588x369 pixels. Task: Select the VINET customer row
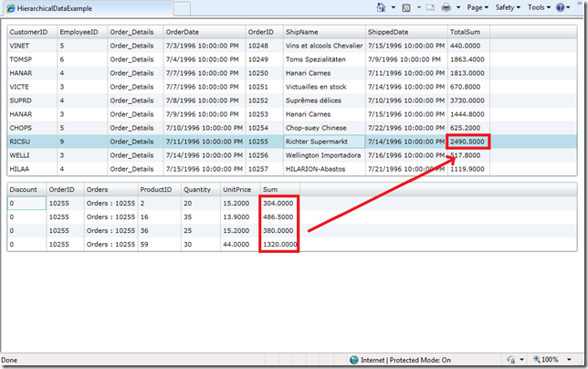click(31, 45)
